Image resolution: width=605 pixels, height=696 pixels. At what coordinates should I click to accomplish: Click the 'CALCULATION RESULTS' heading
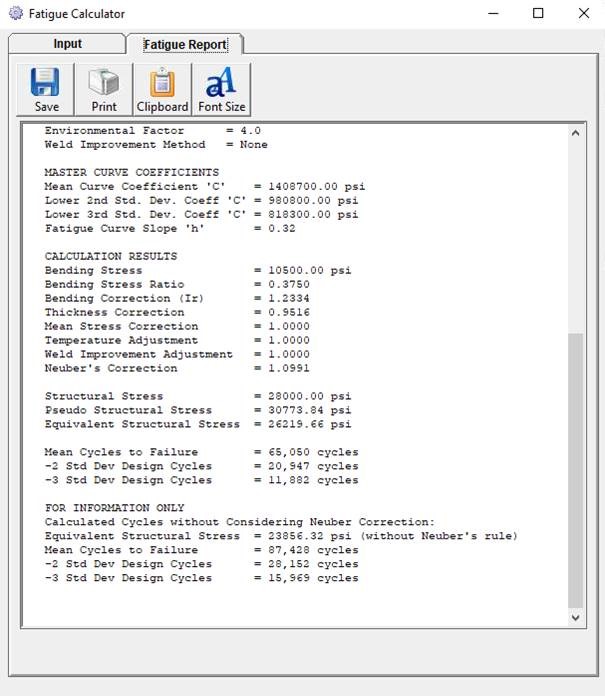click(x=111, y=256)
